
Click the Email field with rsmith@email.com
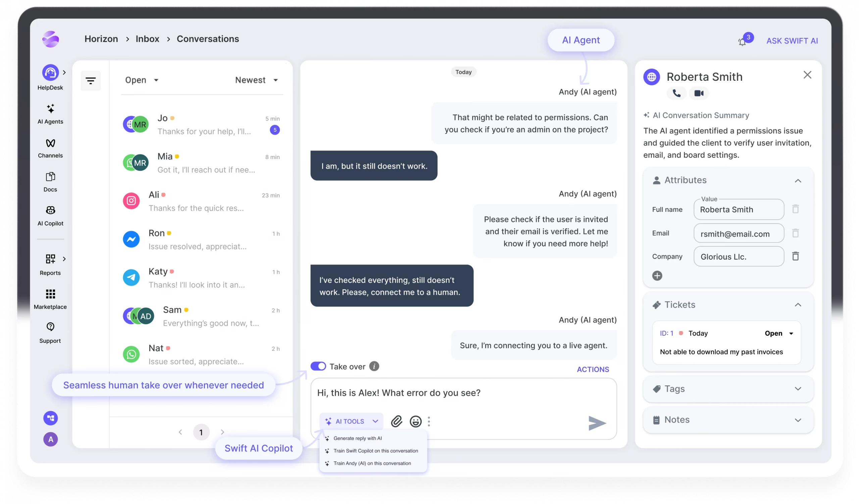point(738,234)
